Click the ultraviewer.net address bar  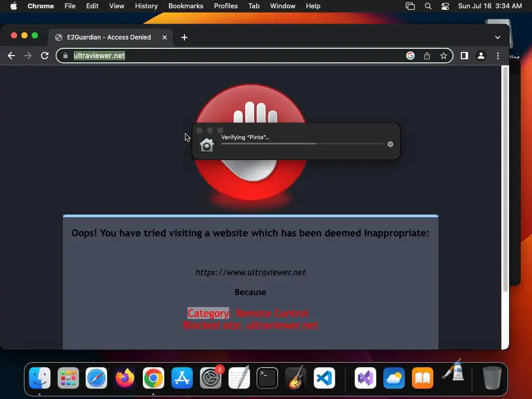255,56
